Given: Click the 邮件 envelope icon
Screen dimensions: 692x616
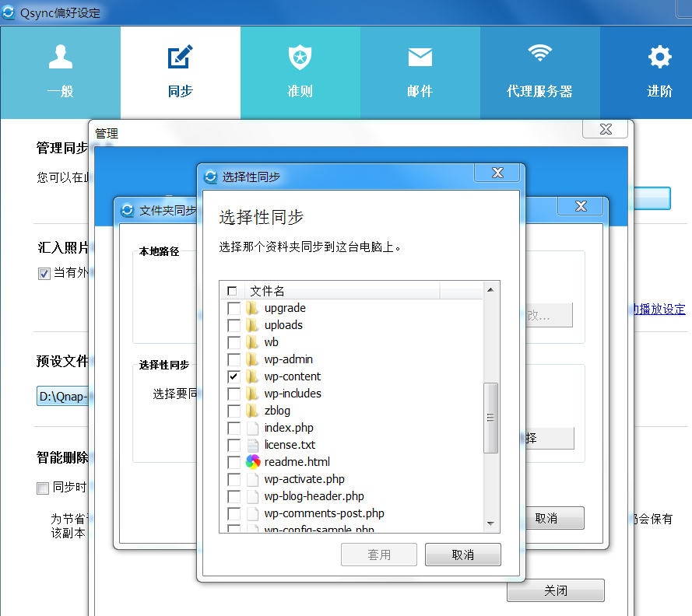Looking at the screenshot, I should coord(420,55).
